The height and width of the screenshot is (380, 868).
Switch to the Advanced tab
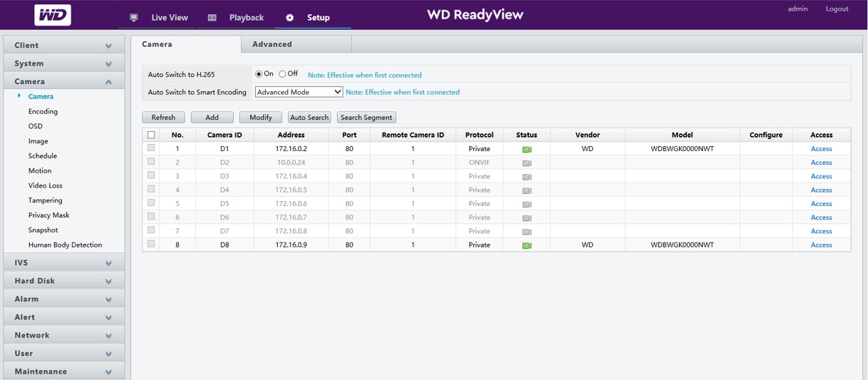pos(296,44)
